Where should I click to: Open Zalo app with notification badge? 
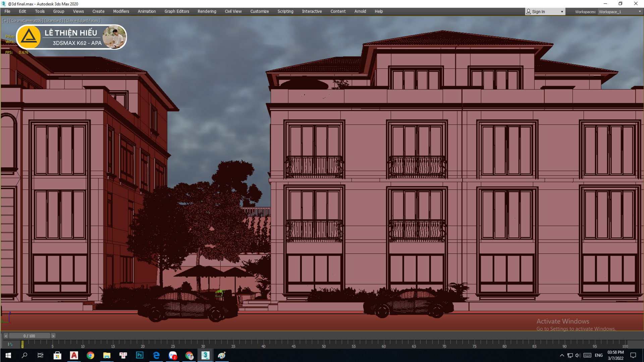coord(173,355)
